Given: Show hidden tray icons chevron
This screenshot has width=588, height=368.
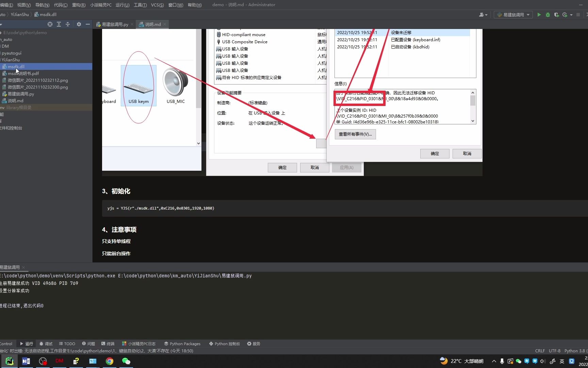Looking at the screenshot, I should (x=494, y=361).
